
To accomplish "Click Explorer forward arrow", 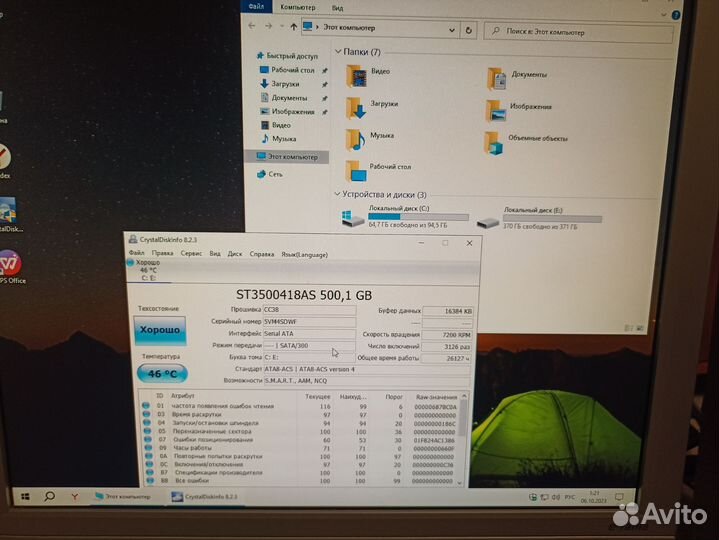I will [x=268, y=27].
